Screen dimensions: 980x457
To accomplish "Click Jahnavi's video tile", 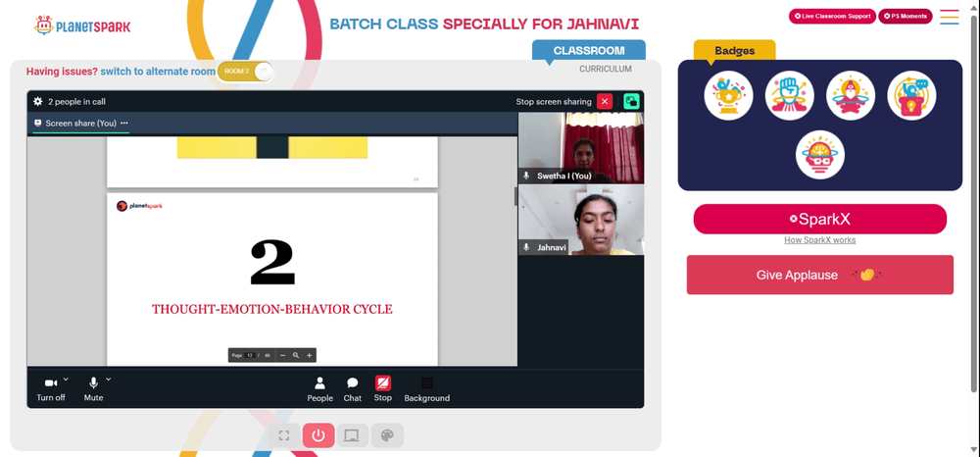I will [581, 220].
